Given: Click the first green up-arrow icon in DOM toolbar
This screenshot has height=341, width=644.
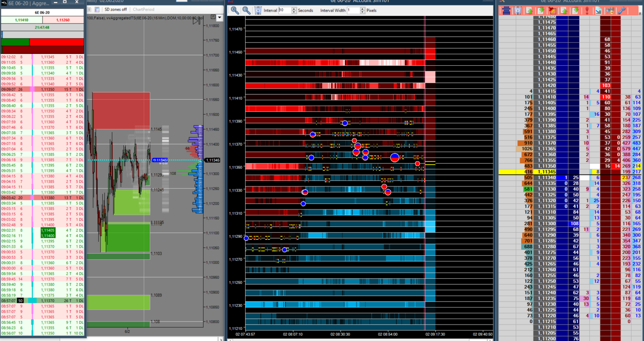Looking at the screenshot, I should [x=529, y=10].
